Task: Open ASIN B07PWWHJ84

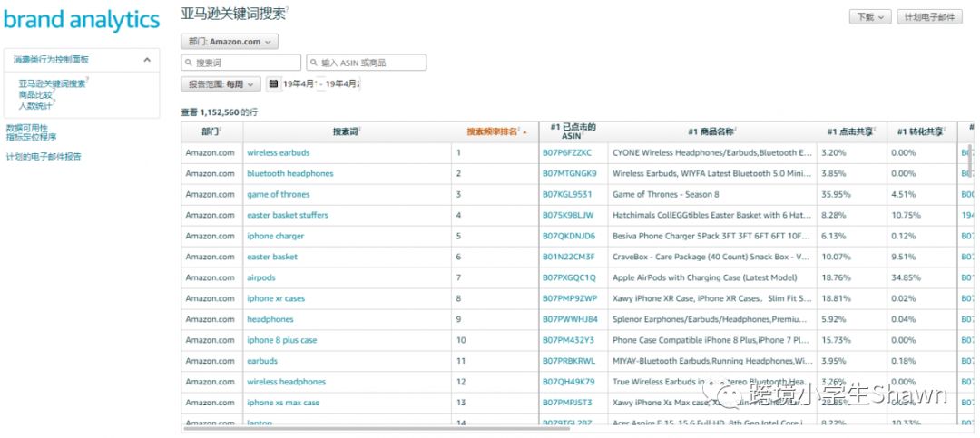Action: tap(570, 319)
